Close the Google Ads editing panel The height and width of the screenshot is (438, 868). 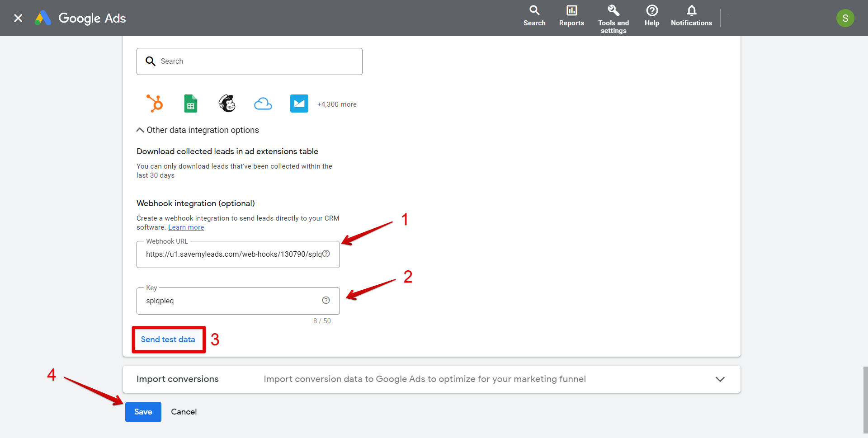click(18, 18)
